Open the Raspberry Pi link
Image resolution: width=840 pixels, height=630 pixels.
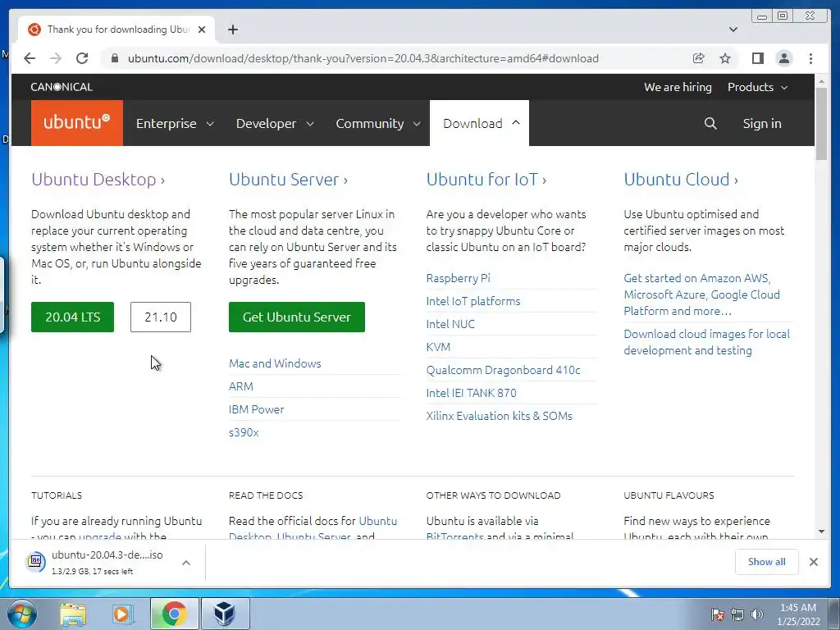(x=458, y=278)
